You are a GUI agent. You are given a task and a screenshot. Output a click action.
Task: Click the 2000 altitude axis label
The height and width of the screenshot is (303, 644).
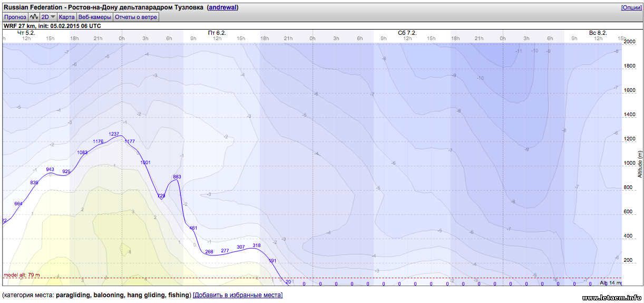coord(630,41)
